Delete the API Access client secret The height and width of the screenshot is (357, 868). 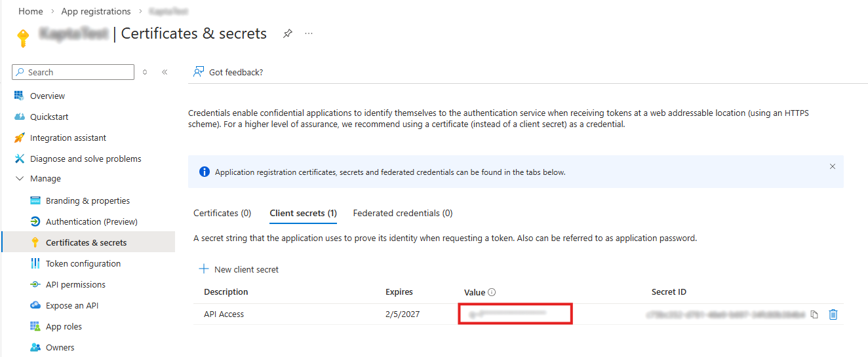[x=833, y=314]
